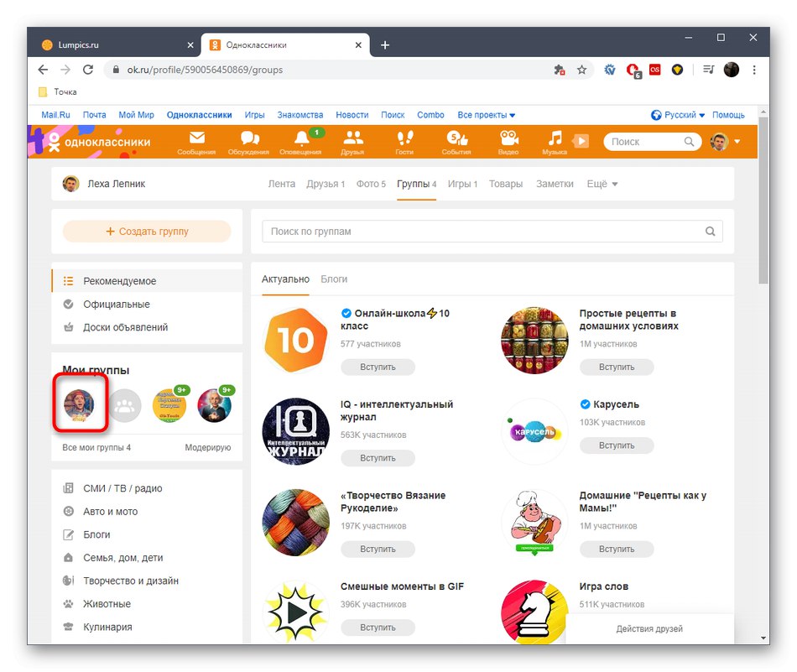The height and width of the screenshot is (672, 797).
Task: Open the Друзья section via its icon
Action: pos(353,139)
